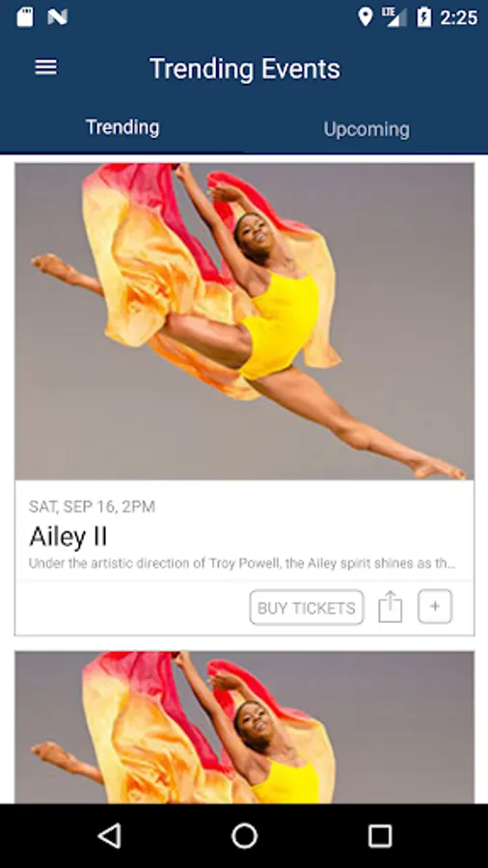The image size is (488, 868).
Task: Tap the location pin status icon
Action: [x=366, y=17]
